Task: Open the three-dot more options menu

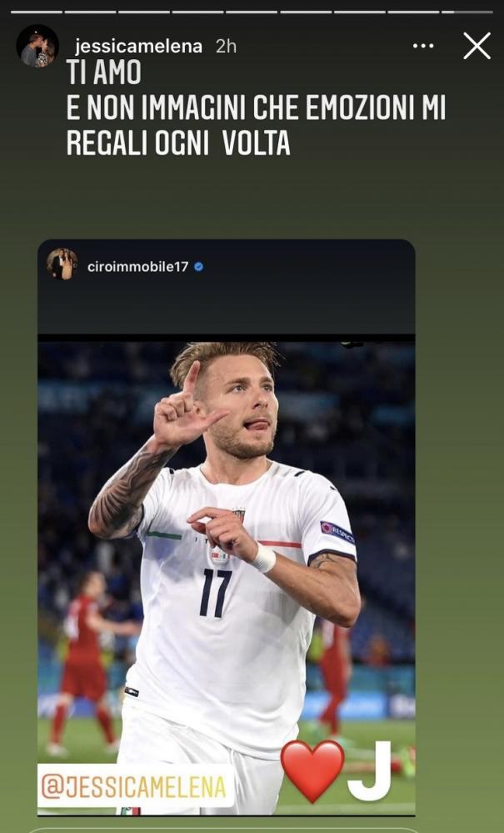Action: (423, 46)
